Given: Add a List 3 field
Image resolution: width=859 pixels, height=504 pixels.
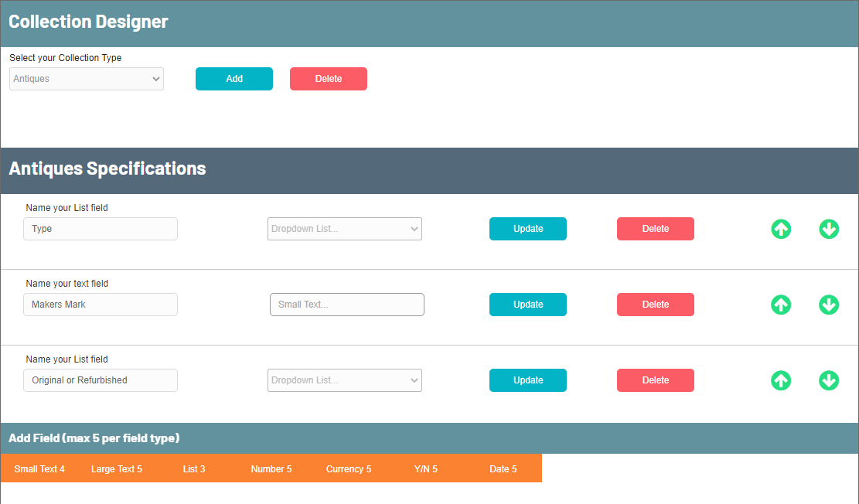Looking at the screenshot, I should (194, 469).
